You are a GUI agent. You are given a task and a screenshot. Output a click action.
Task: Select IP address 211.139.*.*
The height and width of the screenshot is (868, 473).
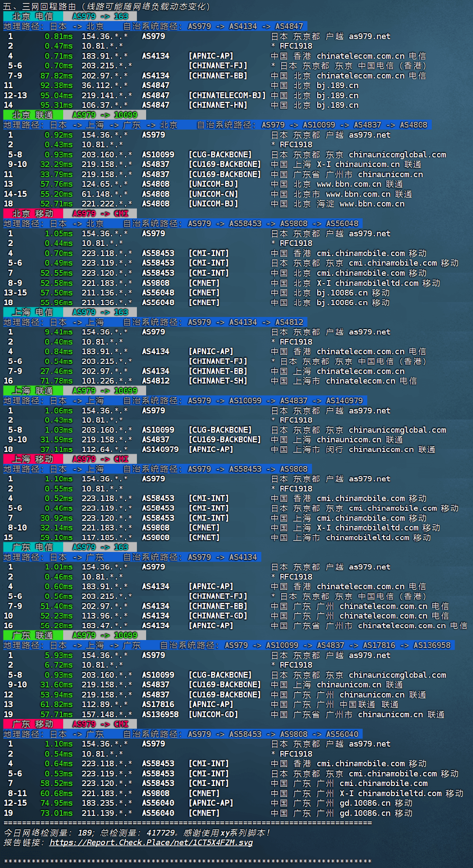[x=107, y=813]
